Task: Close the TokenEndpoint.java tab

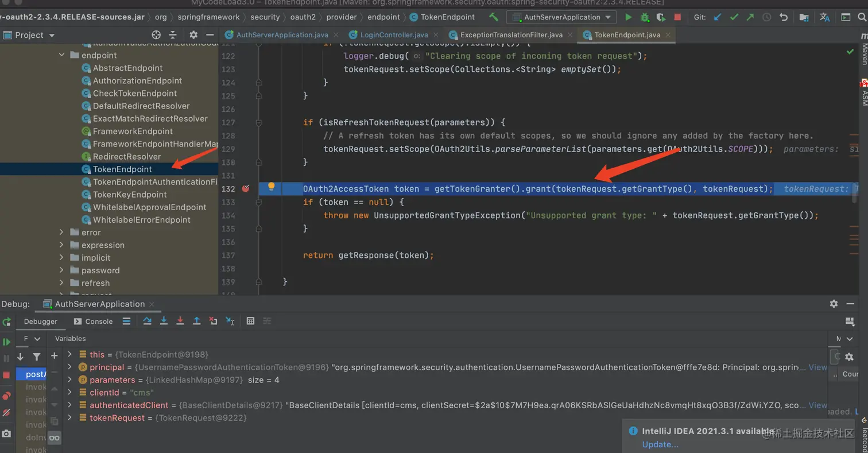Action: pyautogui.click(x=668, y=35)
